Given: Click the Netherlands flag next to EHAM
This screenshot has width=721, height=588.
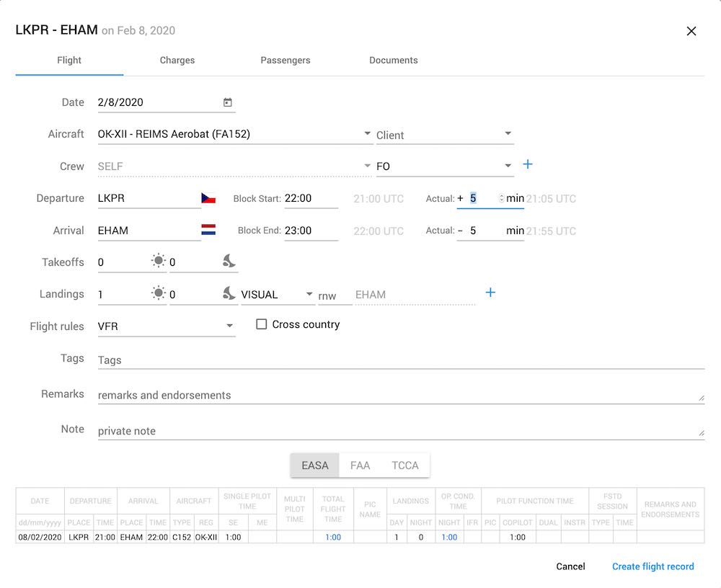Looking at the screenshot, I should pyautogui.click(x=208, y=231).
